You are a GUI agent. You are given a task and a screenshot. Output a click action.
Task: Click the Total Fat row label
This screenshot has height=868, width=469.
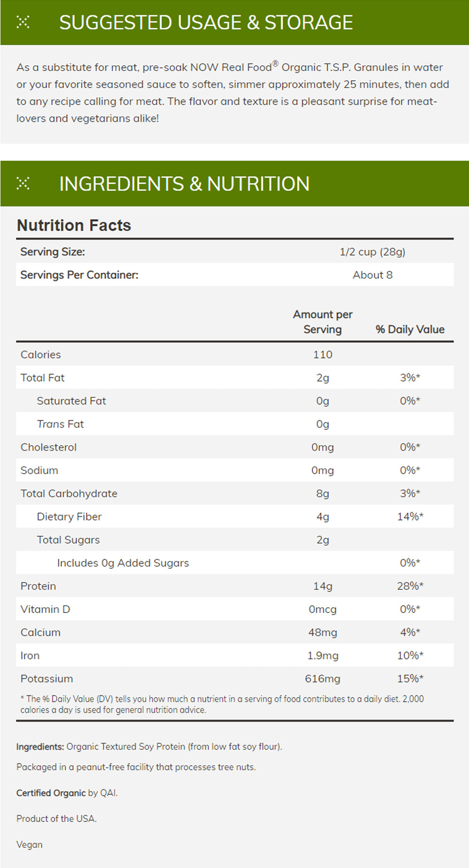click(x=43, y=378)
